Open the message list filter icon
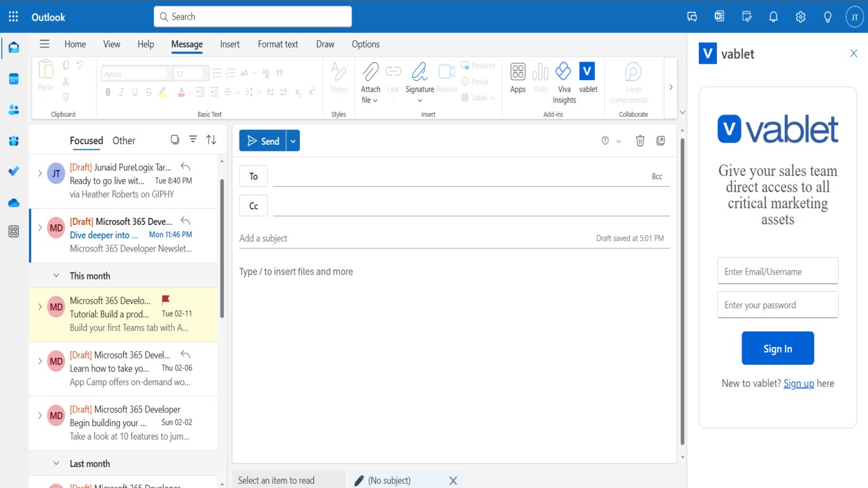868x488 pixels. click(193, 139)
